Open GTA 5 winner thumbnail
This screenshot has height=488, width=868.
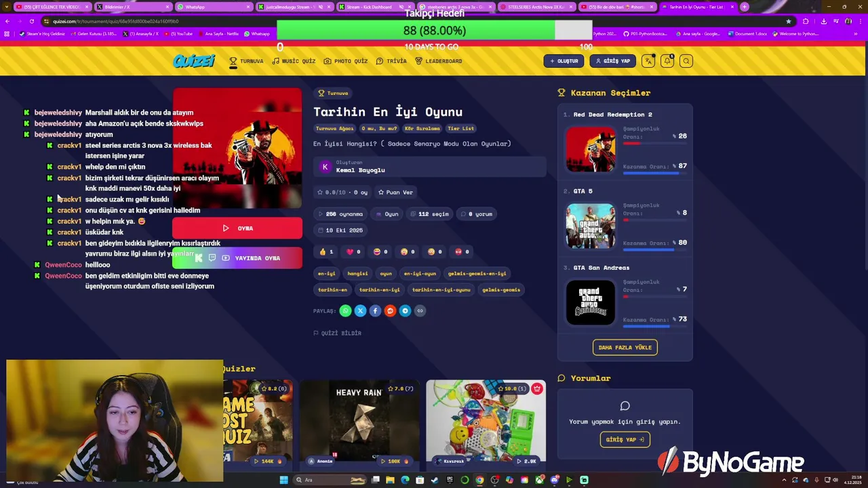tap(591, 226)
